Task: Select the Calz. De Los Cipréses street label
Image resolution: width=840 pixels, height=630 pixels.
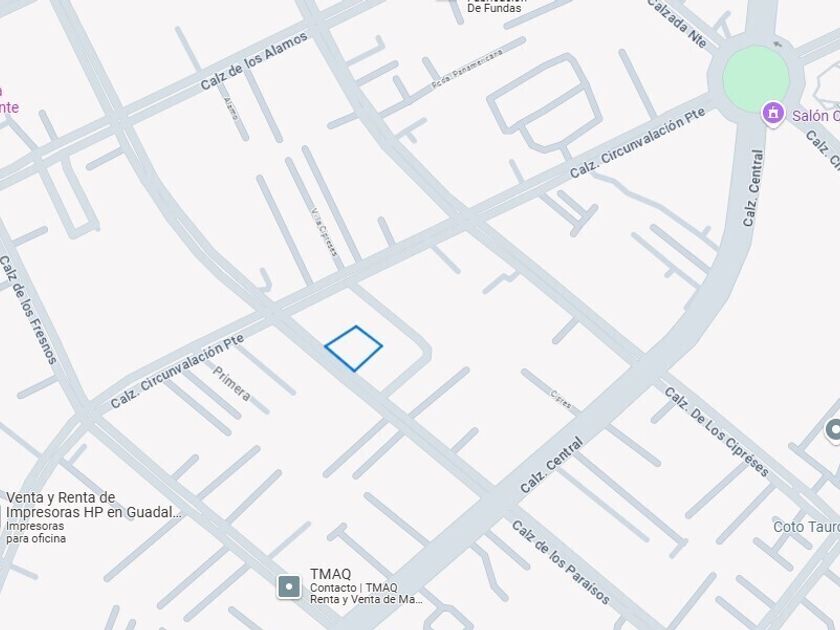Action: pyautogui.click(x=717, y=432)
